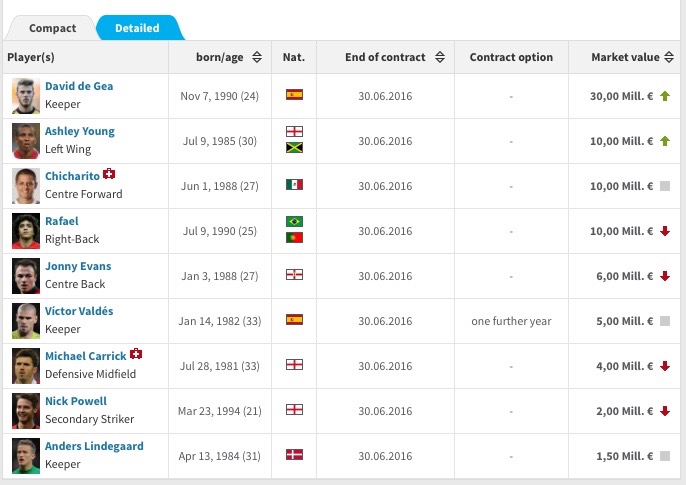Click Victor Valdés's portrait thumbnail
This screenshot has width=686, height=485.
[26, 320]
